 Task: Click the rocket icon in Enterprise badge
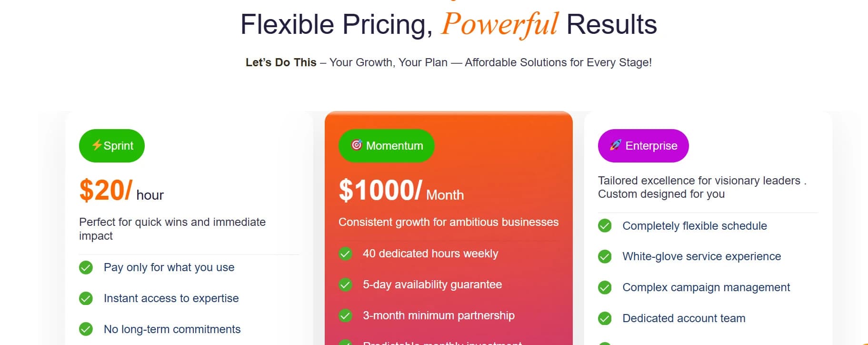click(x=616, y=145)
